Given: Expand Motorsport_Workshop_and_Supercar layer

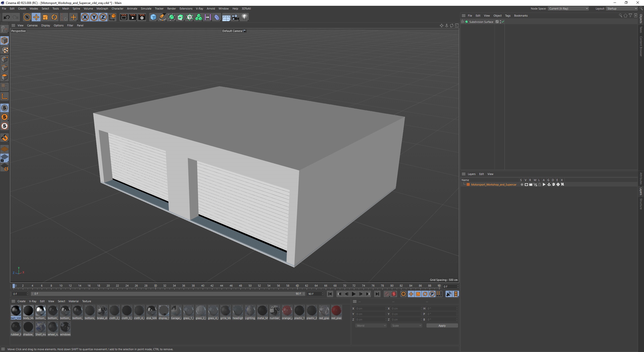Looking at the screenshot, I should 464,184.
